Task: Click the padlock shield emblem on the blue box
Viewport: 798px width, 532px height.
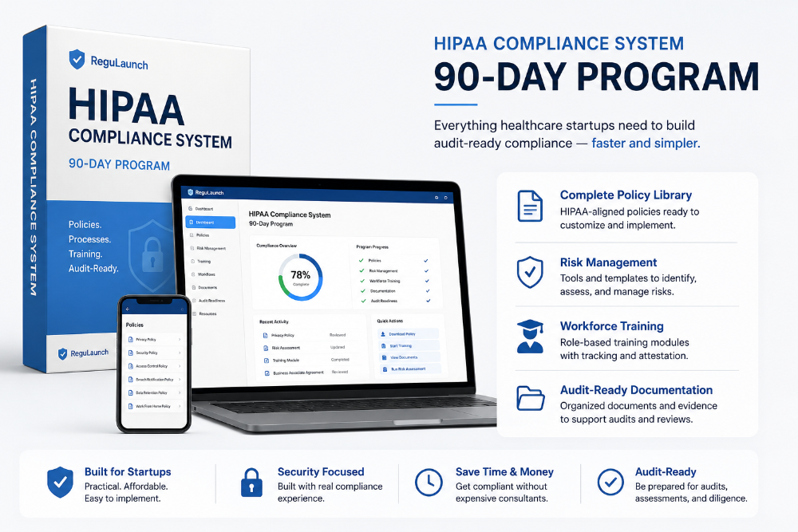Action: pos(152,256)
